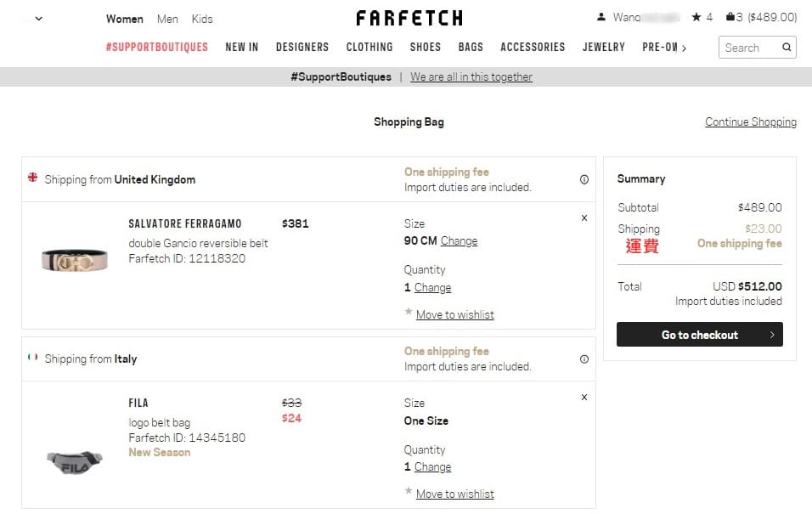The width and height of the screenshot is (812, 514).
Task: Open the PRE-OWNED dropdown chevron
Action: click(686, 48)
